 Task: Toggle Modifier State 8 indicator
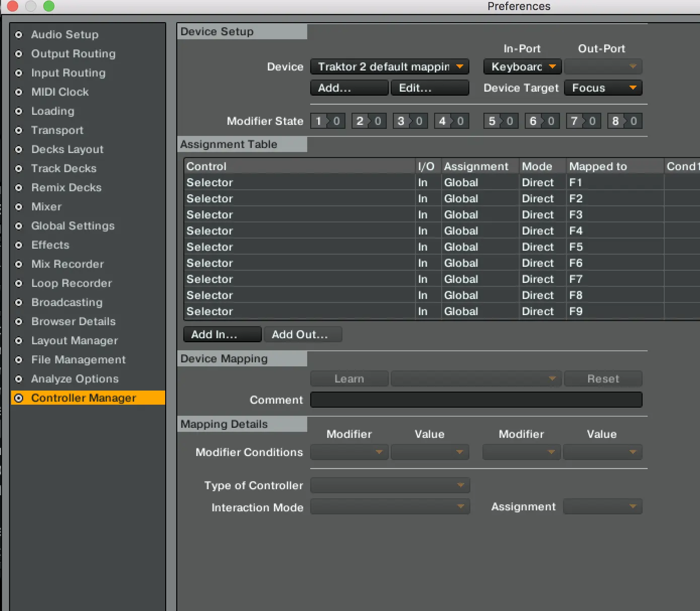point(624,121)
